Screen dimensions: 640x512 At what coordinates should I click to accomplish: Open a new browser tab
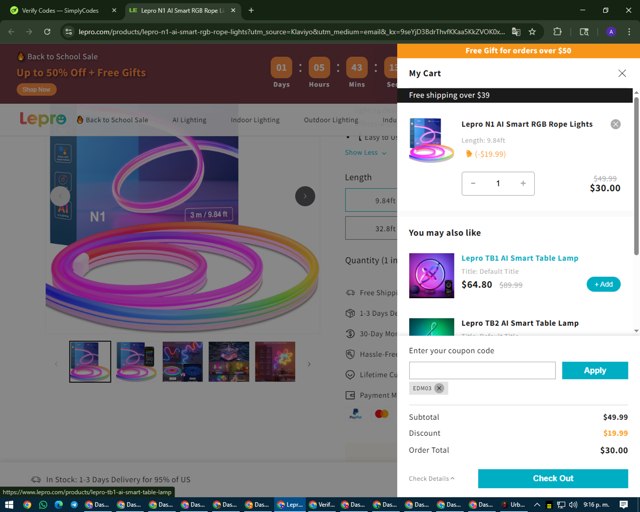251,11
